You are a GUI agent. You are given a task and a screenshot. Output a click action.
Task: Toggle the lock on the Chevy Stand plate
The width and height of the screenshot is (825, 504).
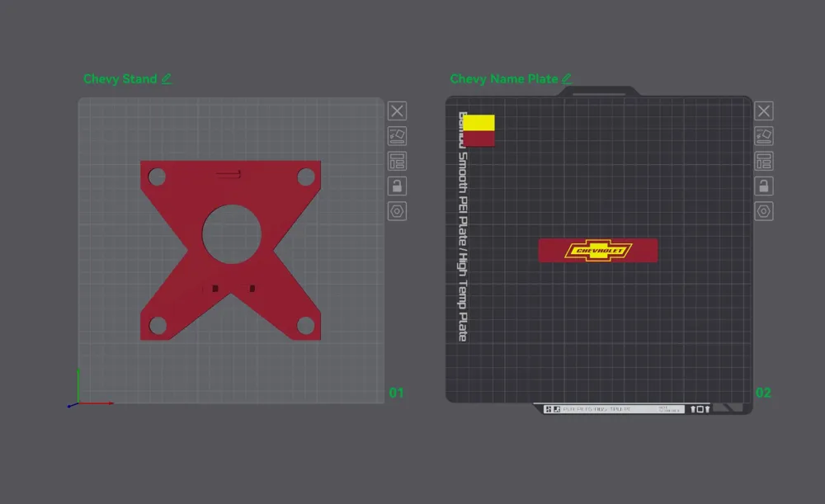397,186
